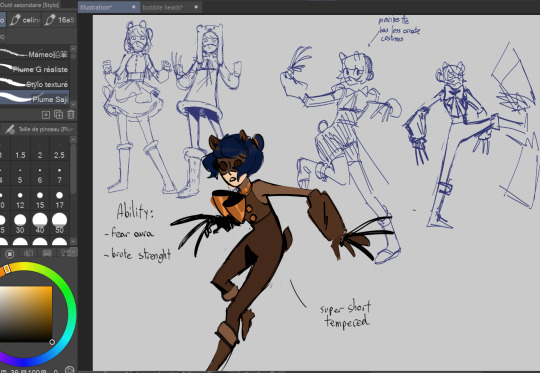Image resolution: width=540 pixels, height=373 pixels.
Task: Open the color slider tab icon
Action: pyautogui.click(x=28, y=254)
